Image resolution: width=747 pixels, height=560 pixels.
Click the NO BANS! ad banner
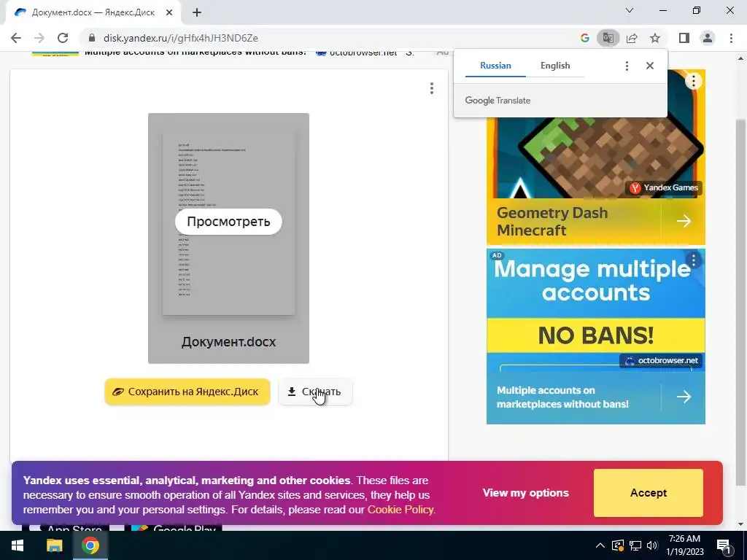(x=595, y=335)
